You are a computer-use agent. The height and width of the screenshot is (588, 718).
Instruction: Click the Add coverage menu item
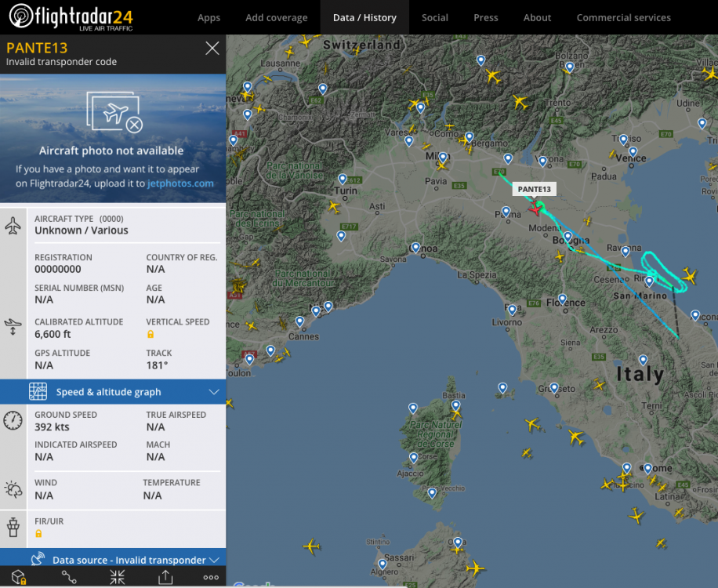click(276, 17)
